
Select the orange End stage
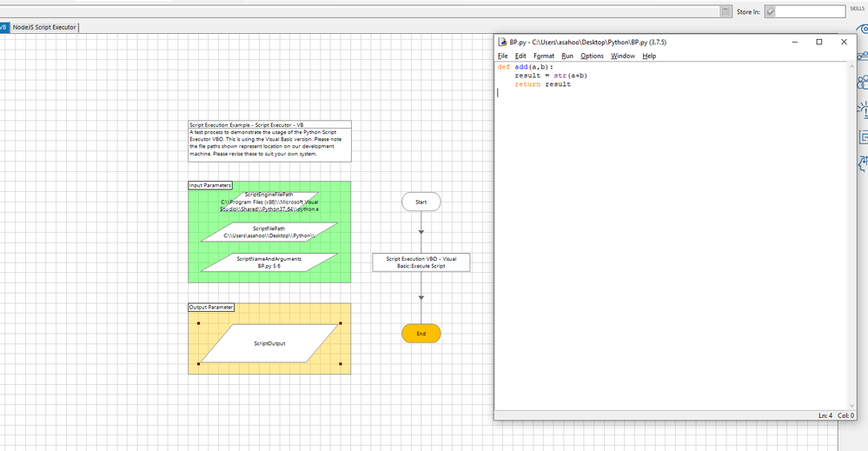coord(421,334)
